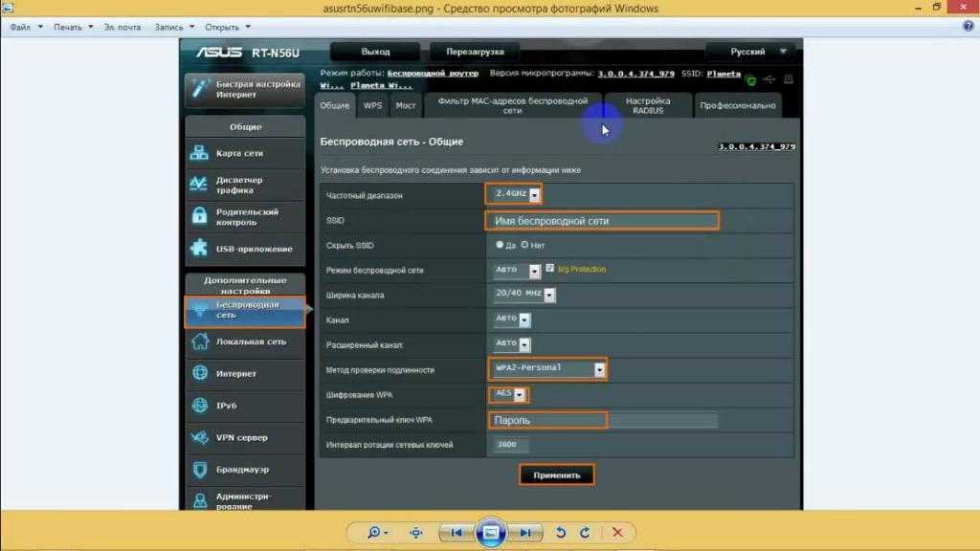
Task: Go to the previous image
Action: coord(457,532)
